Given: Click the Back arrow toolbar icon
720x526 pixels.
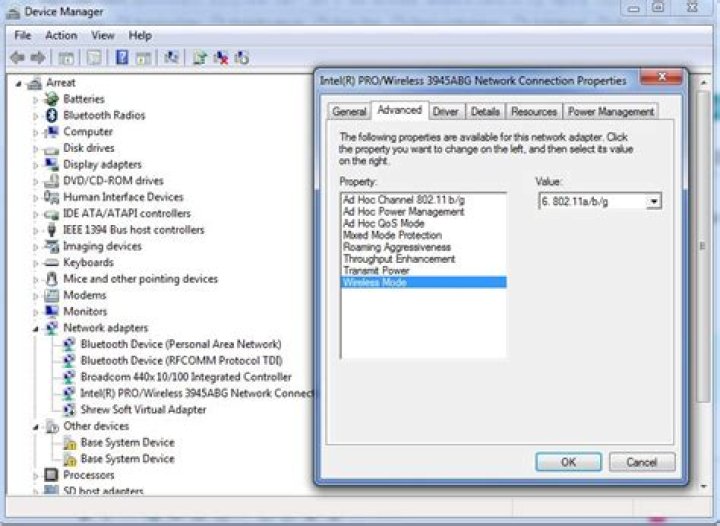Looking at the screenshot, I should (x=17, y=58).
